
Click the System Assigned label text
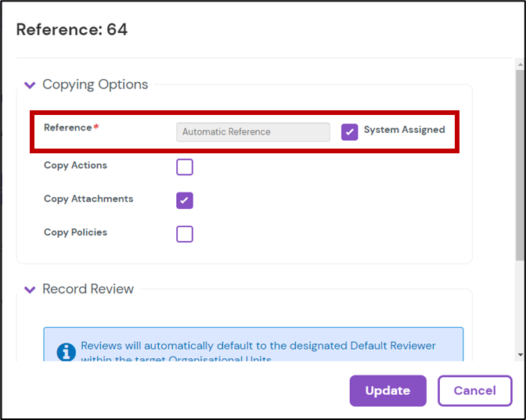pos(404,130)
